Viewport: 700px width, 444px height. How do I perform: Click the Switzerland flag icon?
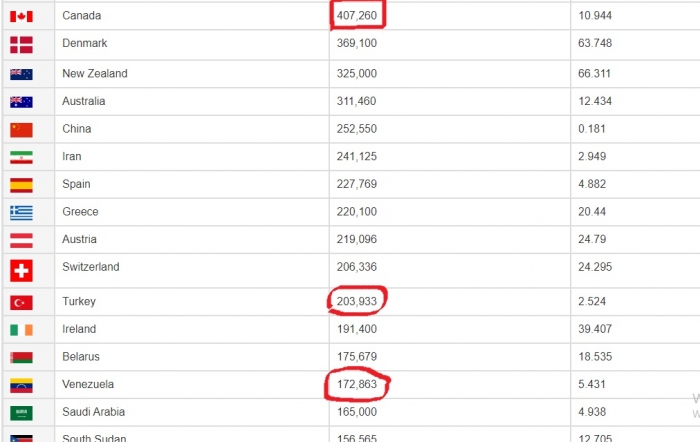[x=21, y=270]
